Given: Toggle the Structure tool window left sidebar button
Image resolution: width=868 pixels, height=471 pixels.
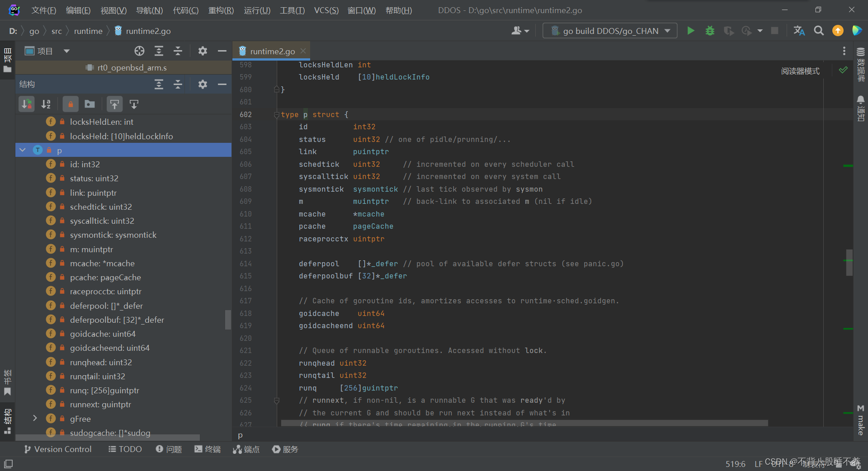Looking at the screenshot, I should click(x=7, y=422).
